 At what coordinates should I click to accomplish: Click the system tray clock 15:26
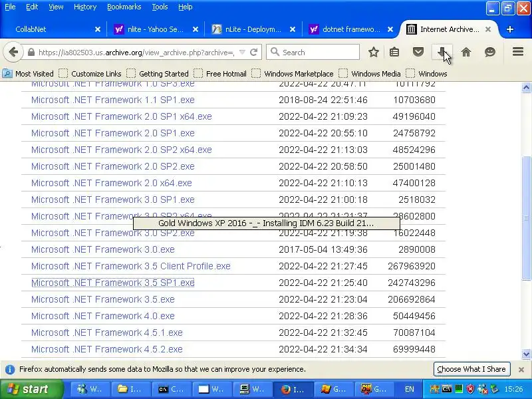(x=513, y=389)
